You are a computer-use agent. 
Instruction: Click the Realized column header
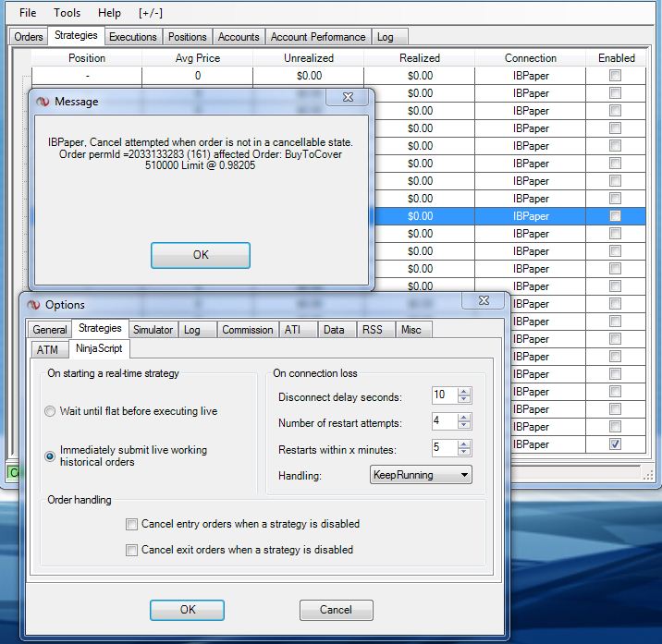point(420,58)
